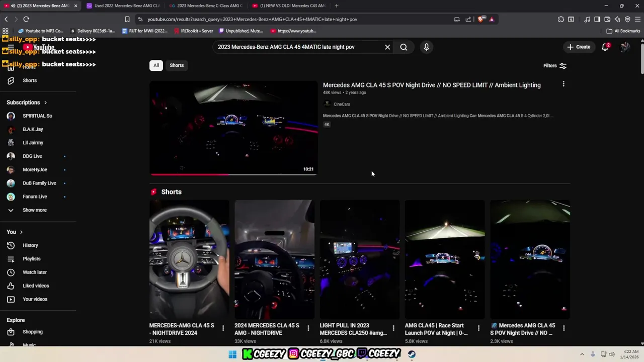The width and height of the screenshot is (644, 362).
Task: Expand Show more subscriptions
Action: tap(34, 210)
